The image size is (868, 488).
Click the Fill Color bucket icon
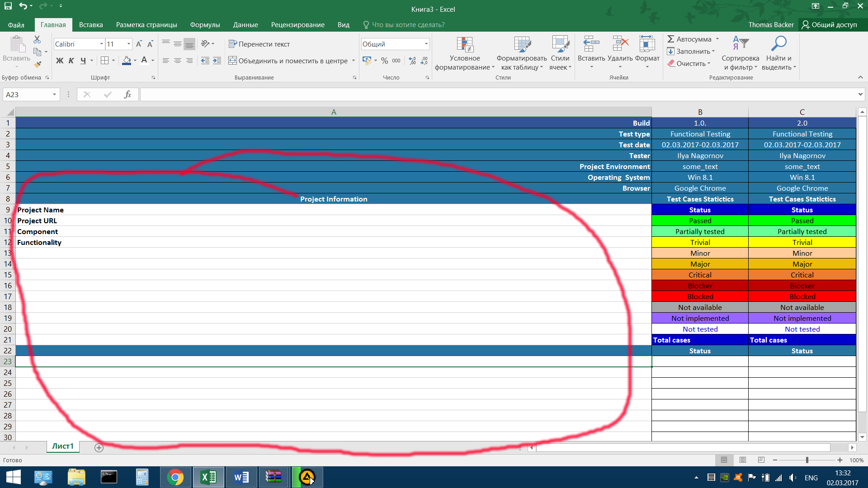(127, 61)
